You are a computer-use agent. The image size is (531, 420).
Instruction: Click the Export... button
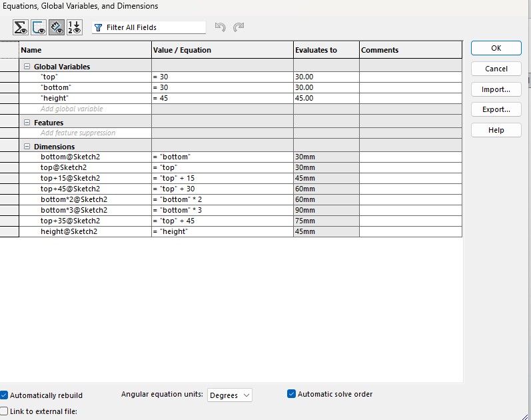tap(496, 110)
